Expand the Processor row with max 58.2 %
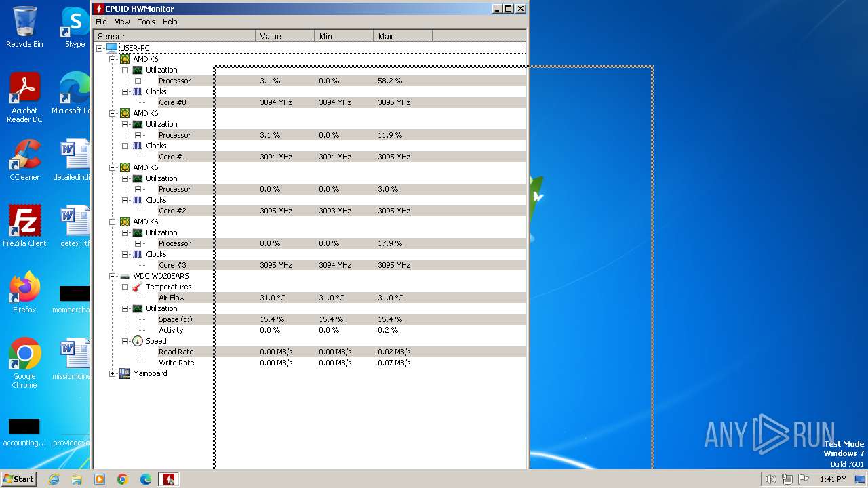The height and width of the screenshot is (488, 868). [x=138, y=81]
